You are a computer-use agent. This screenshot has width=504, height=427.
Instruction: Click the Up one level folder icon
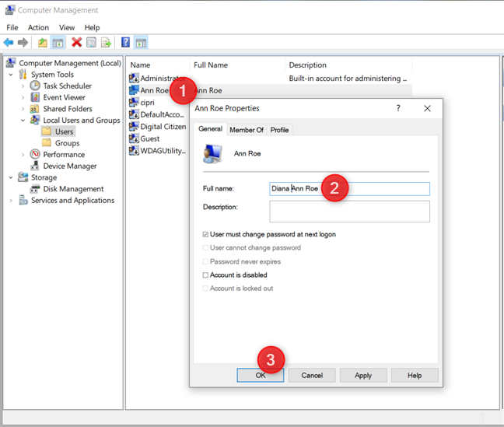(x=43, y=43)
